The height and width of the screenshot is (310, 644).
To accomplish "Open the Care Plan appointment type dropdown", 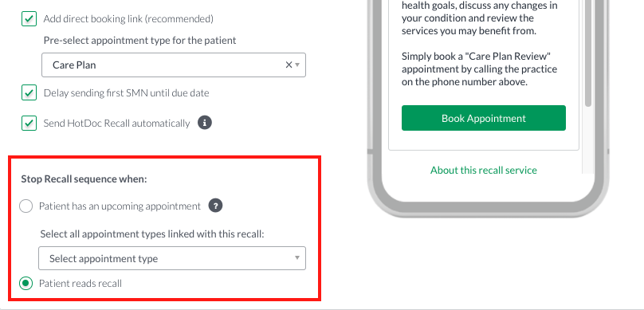I will [173, 65].
